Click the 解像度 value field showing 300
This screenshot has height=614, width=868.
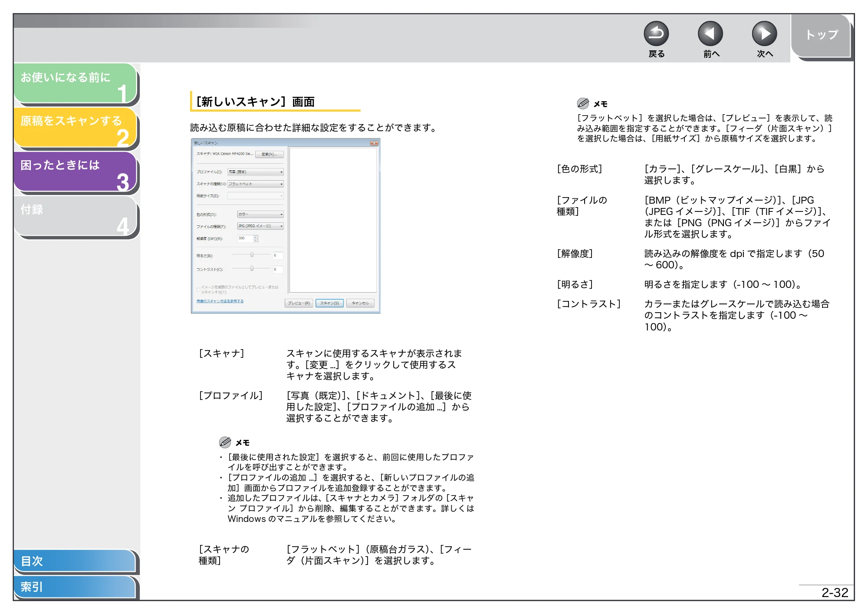pyautogui.click(x=245, y=238)
